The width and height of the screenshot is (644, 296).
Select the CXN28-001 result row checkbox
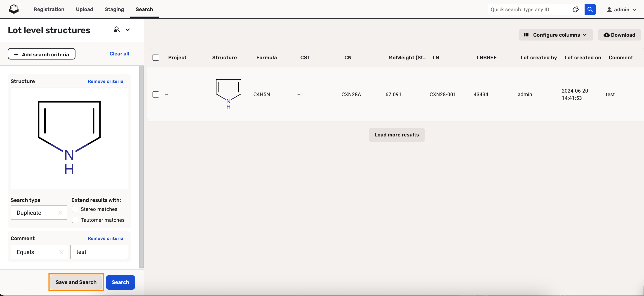(155, 94)
